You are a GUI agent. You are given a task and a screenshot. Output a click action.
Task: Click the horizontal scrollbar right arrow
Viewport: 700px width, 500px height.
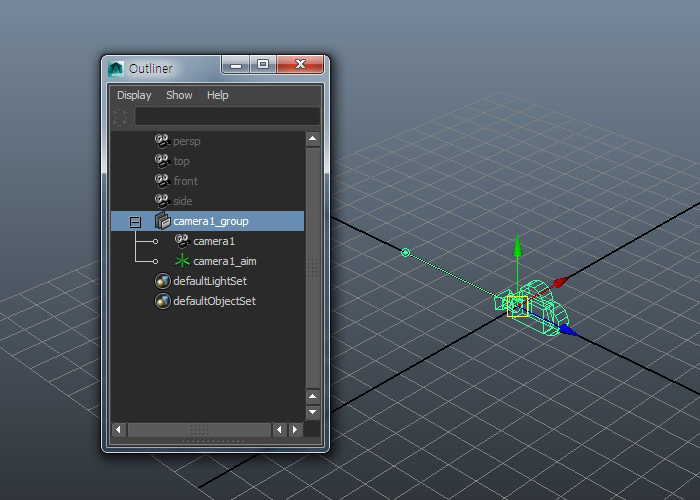click(295, 429)
